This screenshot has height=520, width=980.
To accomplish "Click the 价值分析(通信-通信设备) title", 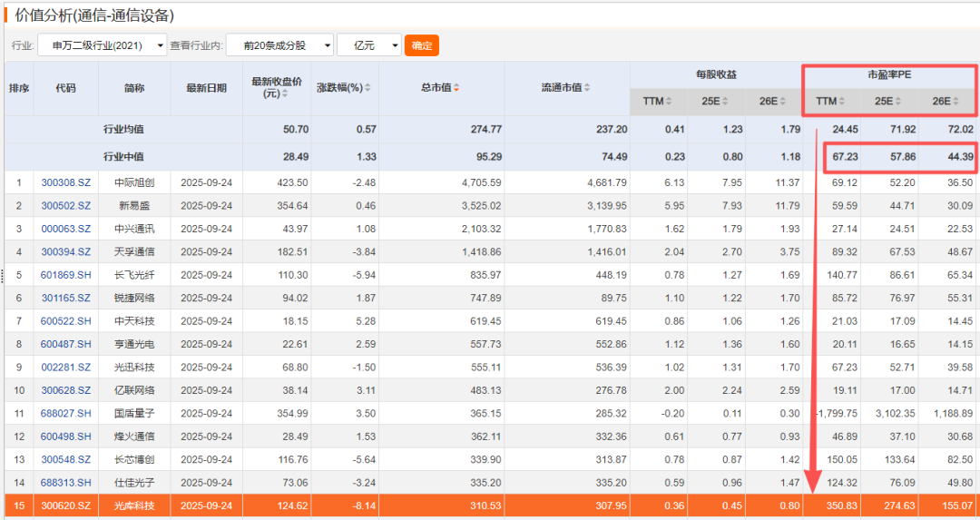I will 94,15.
